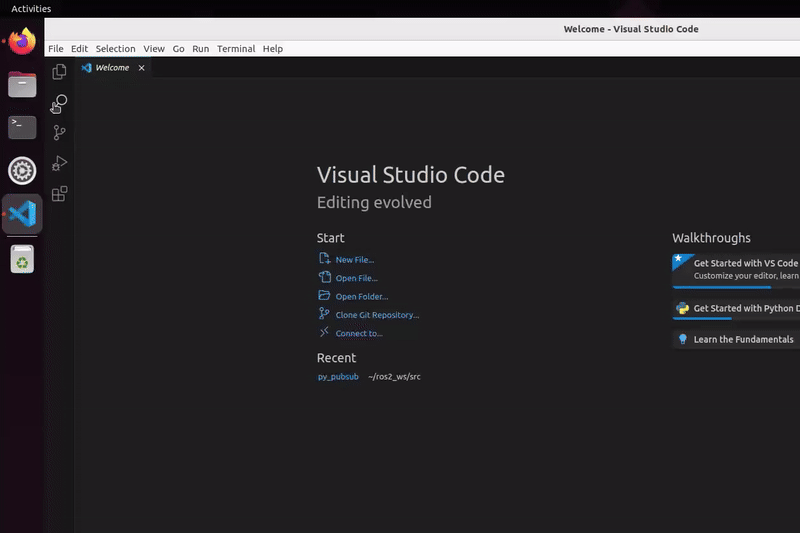800x533 pixels.
Task: Open Terminal from the Ubuntu dock
Action: [x=22, y=127]
